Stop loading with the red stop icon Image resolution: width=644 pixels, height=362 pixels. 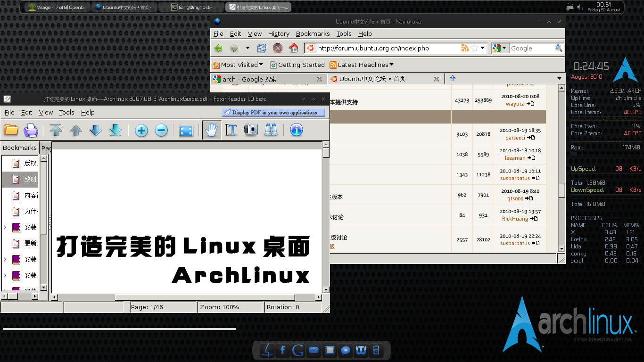(x=278, y=48)
